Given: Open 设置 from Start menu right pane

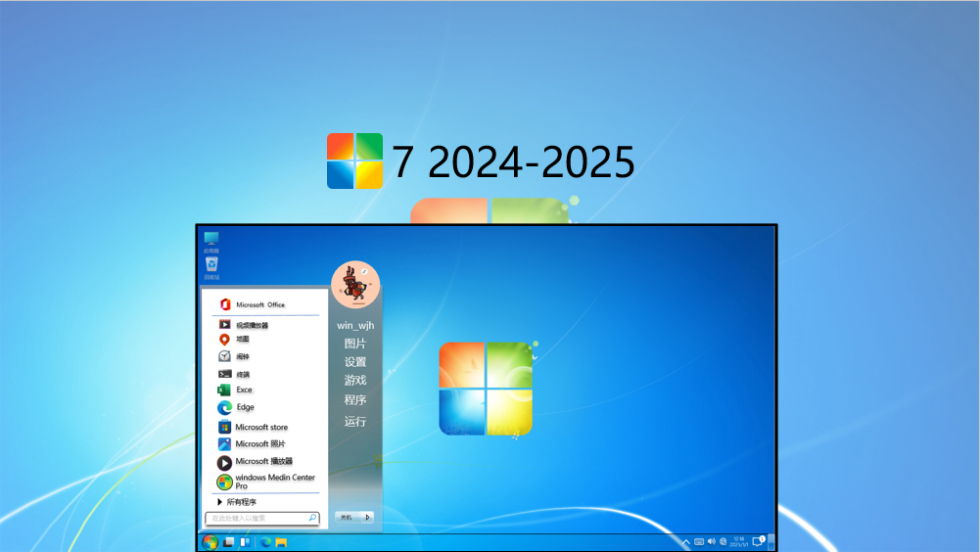Looking at the screenshot, I should 355,362.
